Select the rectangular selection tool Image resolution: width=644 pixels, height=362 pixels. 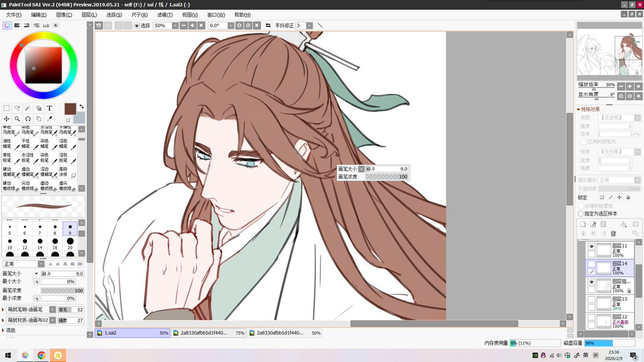click(x=6, y=108)
